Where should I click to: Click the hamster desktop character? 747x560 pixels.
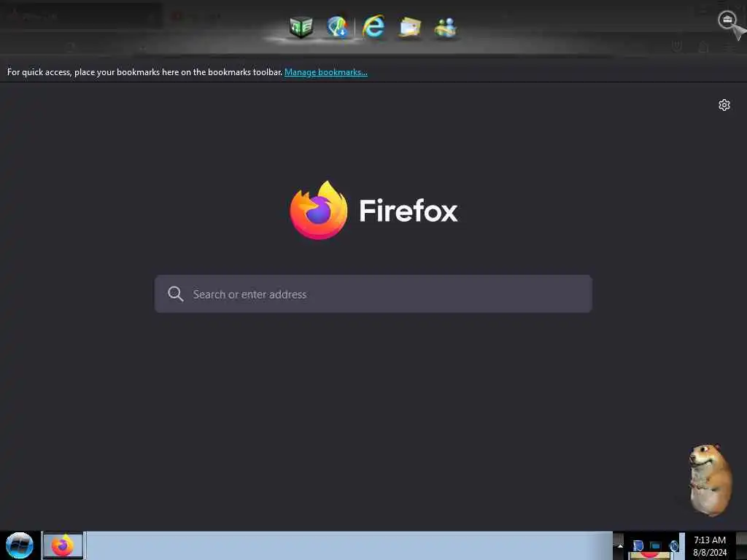tap(710, 480)
